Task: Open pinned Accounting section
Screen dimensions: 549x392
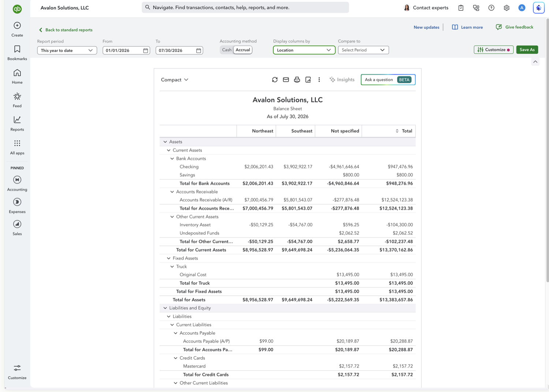Action: pos(17,183)
